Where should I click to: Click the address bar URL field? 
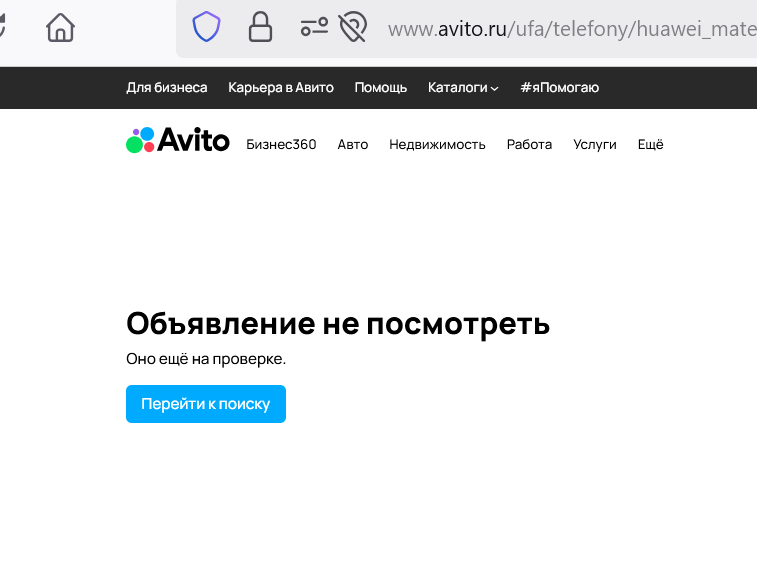pos(572,29)
